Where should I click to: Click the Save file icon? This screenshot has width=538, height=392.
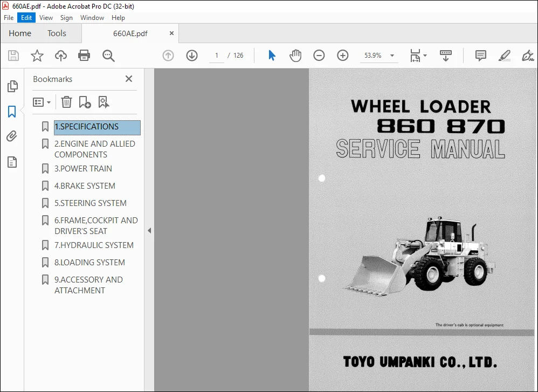click(13, 56)
